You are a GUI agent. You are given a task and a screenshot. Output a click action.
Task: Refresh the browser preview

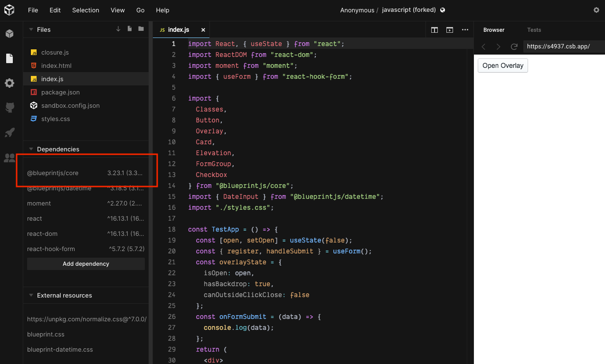coord(514,47)
